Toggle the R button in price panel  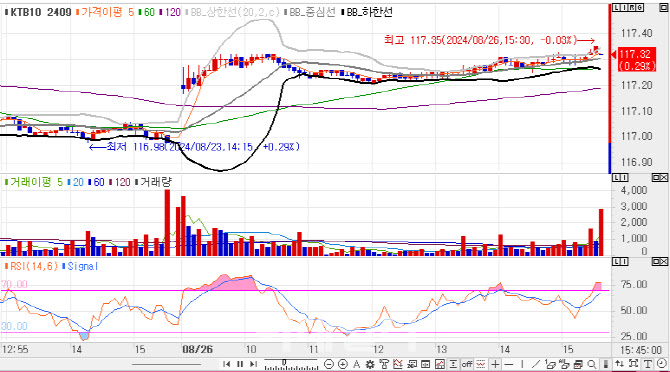pos(632,7)
